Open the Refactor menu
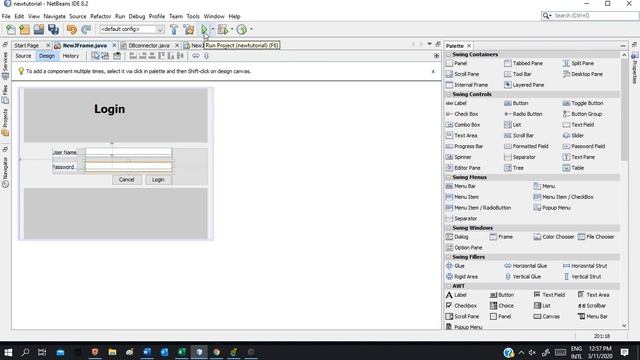The image size is (640, 360). point(100,16)
